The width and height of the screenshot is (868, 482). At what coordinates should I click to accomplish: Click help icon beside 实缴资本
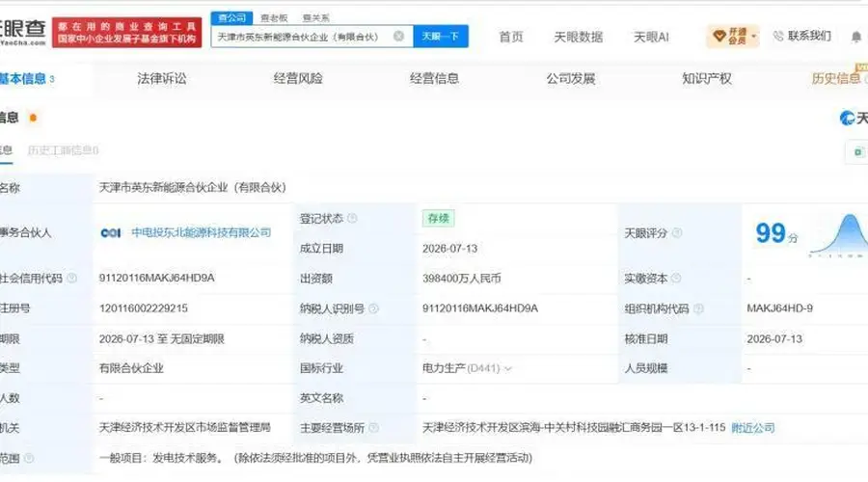coord(675,278)
